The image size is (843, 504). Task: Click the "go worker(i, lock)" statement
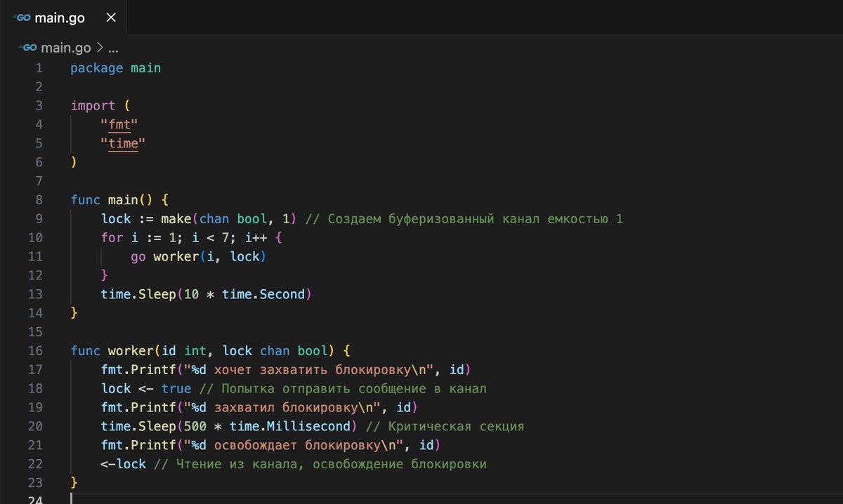tap(198, 257)
